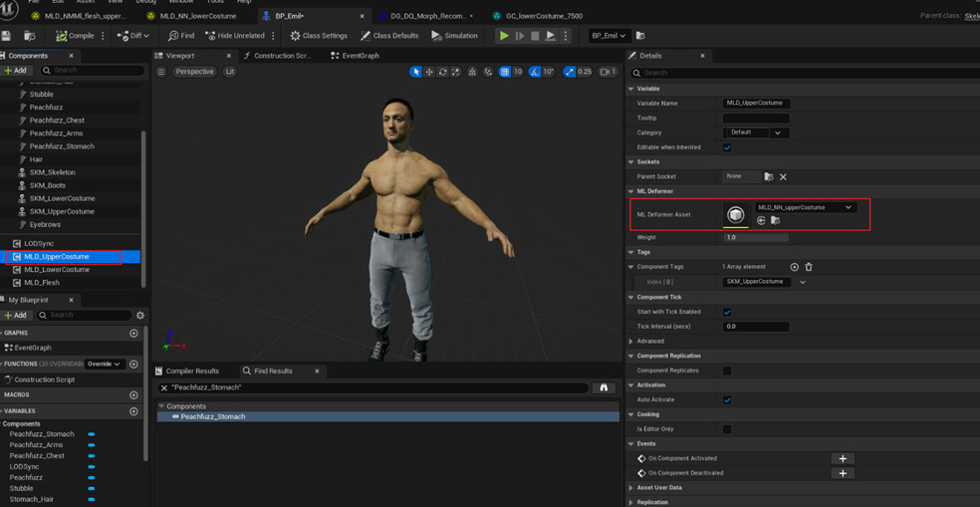The width and height of the screenshot is (980, 507).
Task: Open the MLD_NN_upperCostume asset dropdown
Action: [x=806, y=207]
